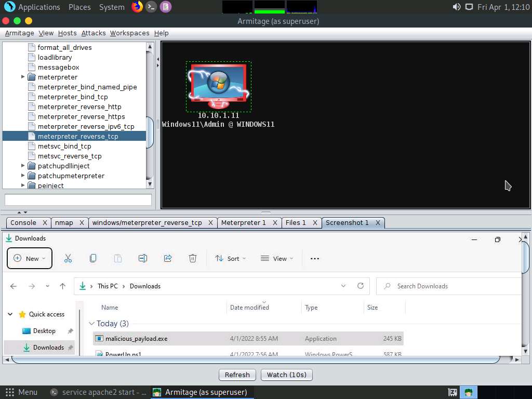This screenshot has width=532, height=399.
Task: Click the Copy icon in toolbar
Action: pyautogui.click(x=93, y=258)
